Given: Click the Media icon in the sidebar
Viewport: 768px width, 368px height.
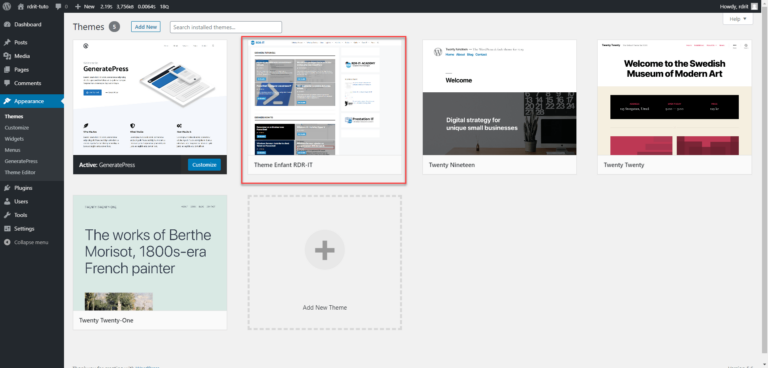Looking at the screenshot, I should [x=7, y=56].
